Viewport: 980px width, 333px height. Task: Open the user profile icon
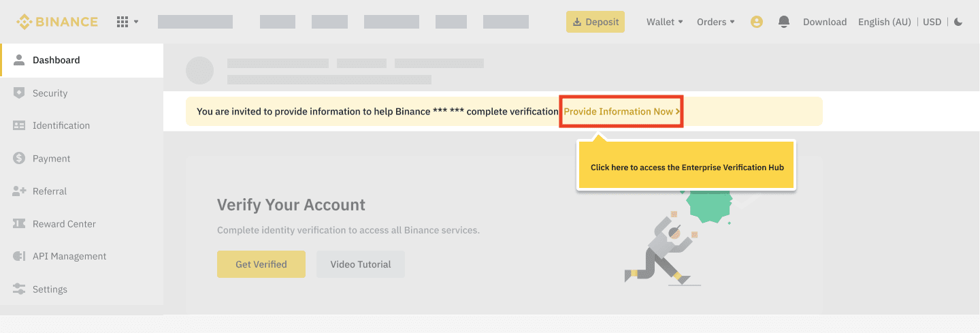pyautogui.click(x=756, y=22)
